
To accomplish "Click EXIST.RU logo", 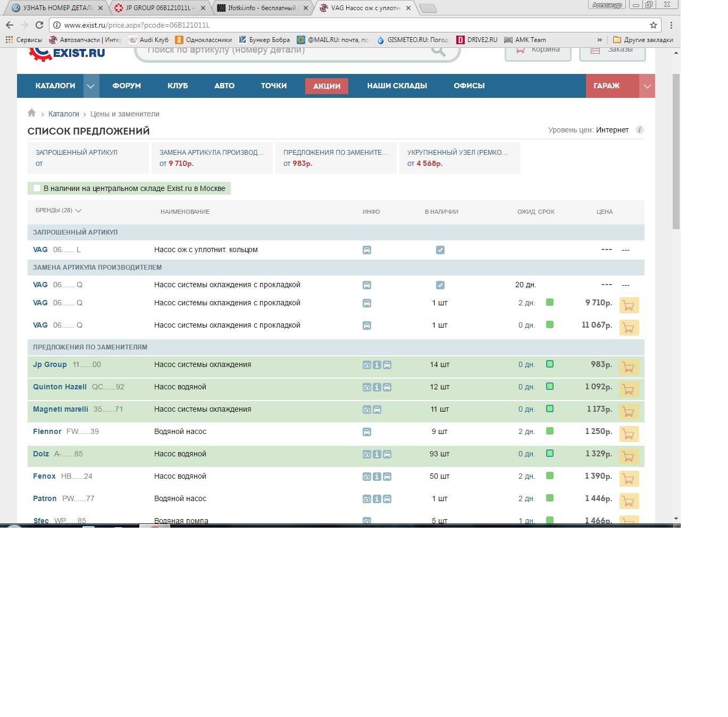I will point(67,54).
